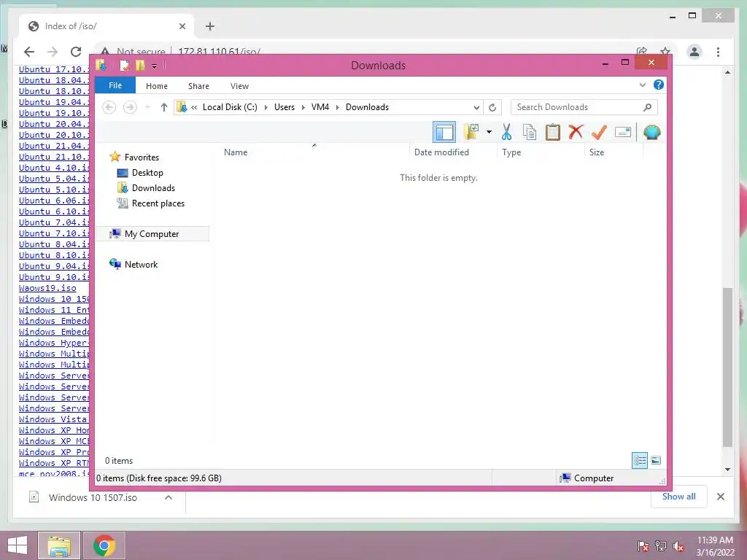
Task: Open recent locations dropdown arrow
Action: [147, 107]
